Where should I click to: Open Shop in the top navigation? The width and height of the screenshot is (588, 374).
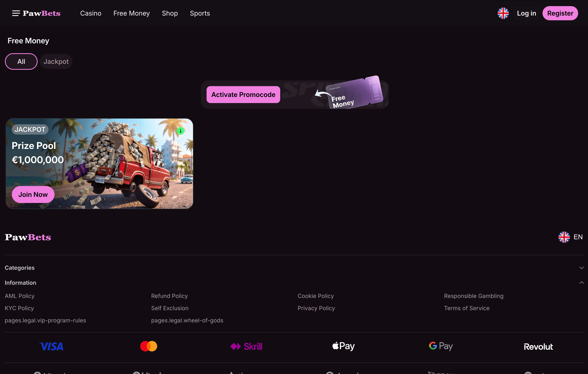click(170, 13)
